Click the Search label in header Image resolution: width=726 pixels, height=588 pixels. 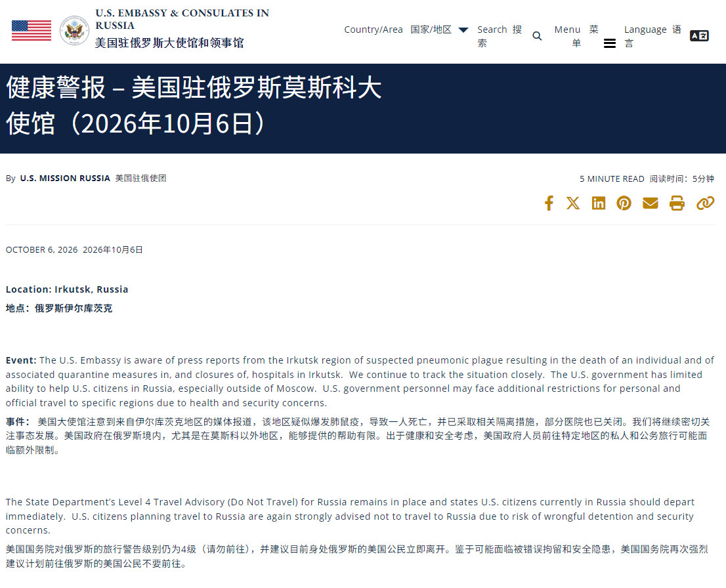(x=500, y=36)
